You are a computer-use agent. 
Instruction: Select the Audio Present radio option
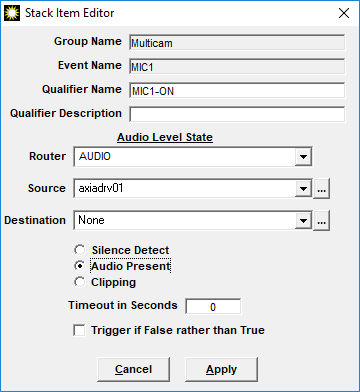click(80, 266)
